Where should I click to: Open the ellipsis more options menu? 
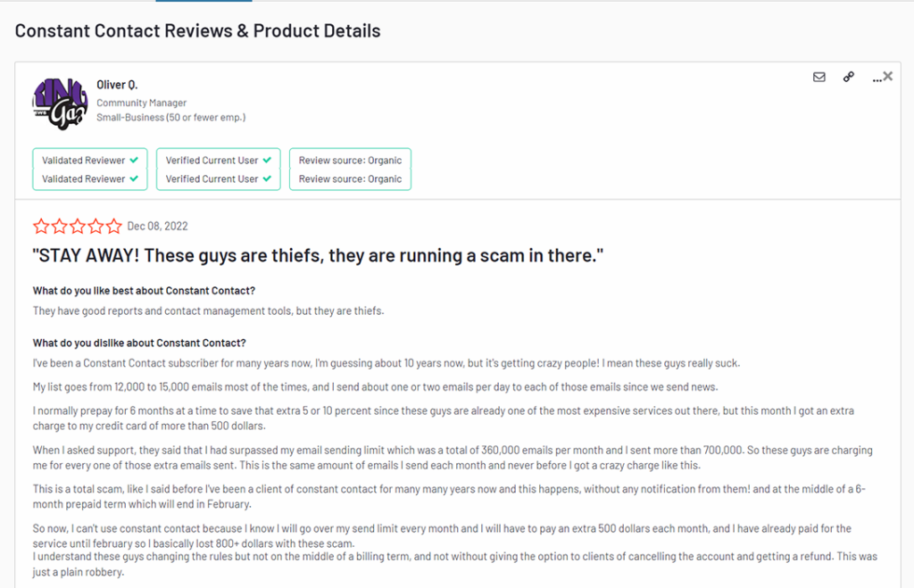[876, 79]
